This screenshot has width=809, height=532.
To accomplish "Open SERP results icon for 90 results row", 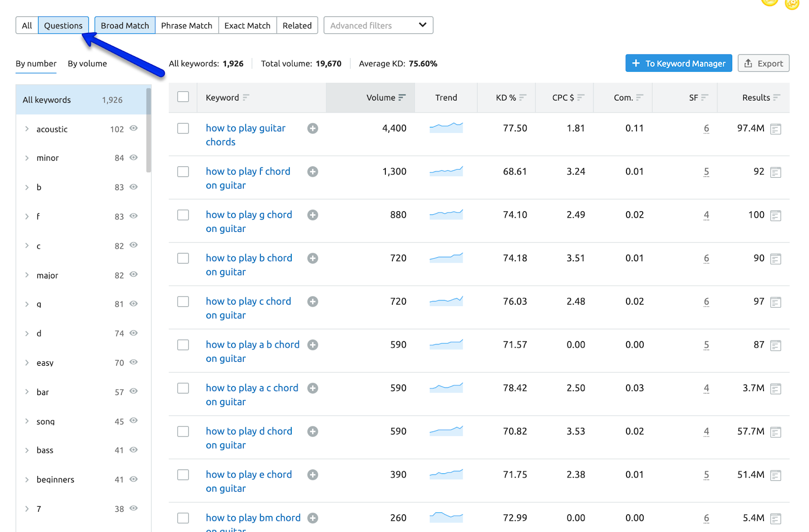I will click(776, 259).
